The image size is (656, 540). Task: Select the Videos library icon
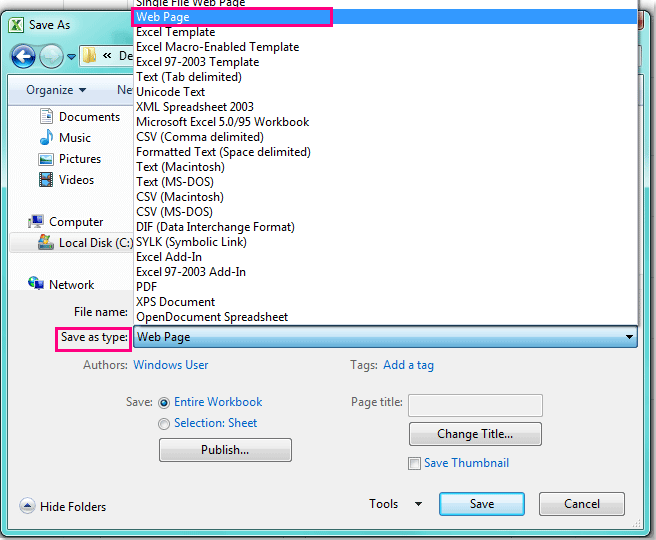pos(46,180)
